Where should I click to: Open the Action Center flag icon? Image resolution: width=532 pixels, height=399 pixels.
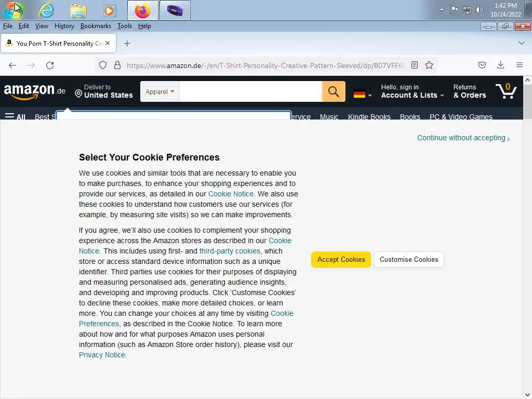click(x=454, y=10)
